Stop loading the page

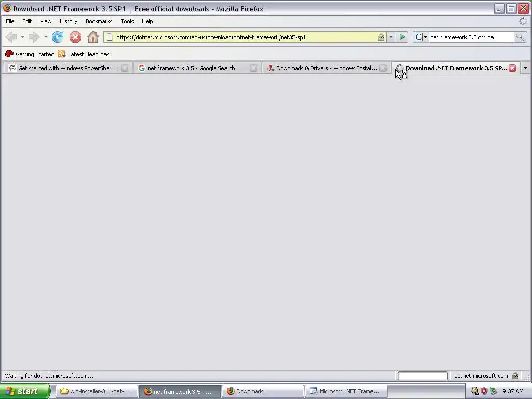click(75, 37)
